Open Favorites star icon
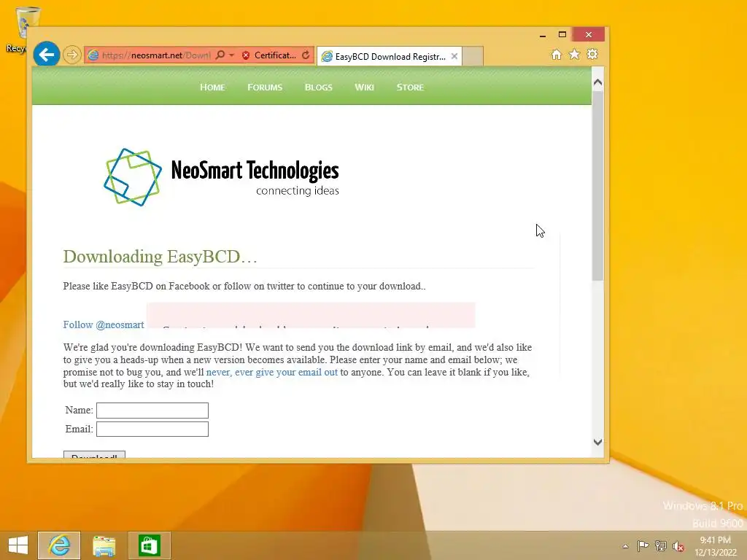747x560 pixels. tap(575, 54)
